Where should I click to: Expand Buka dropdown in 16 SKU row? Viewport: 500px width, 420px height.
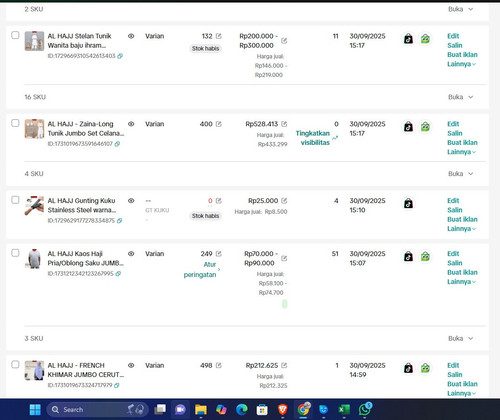[461, 97]
